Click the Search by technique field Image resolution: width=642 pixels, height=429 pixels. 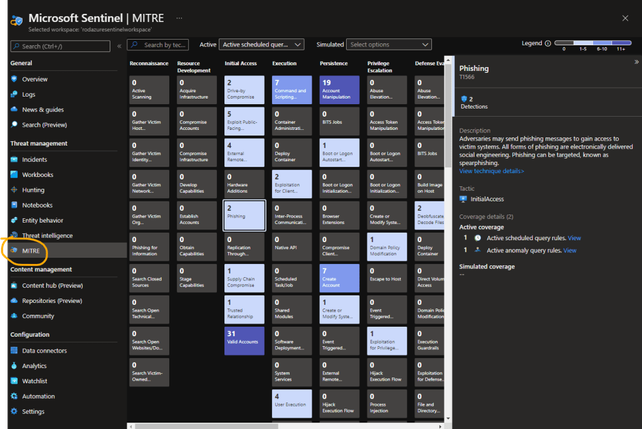pos(158,45)
